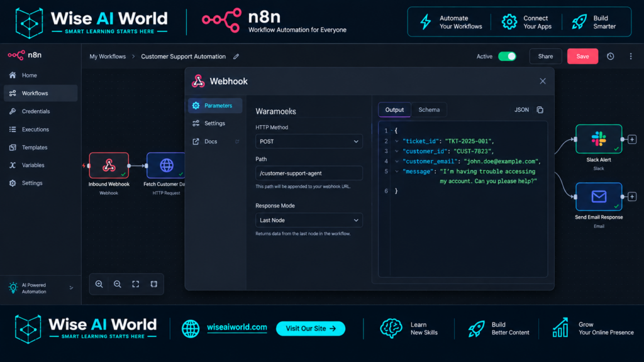644x362 pixels.
Task: Save the workflow
Action: pos(582,56)
